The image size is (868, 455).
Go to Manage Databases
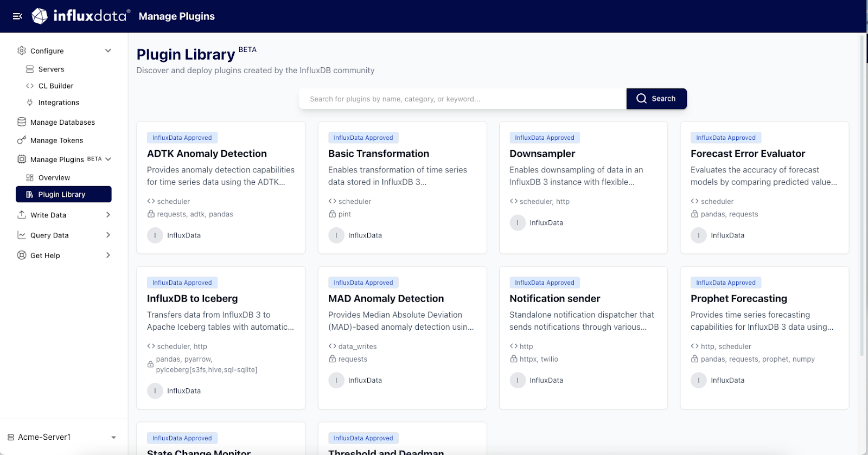pos(62,122)
